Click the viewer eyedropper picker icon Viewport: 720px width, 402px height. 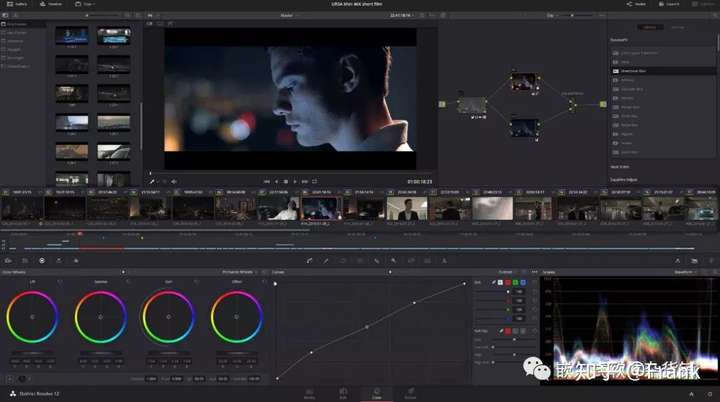coord(152,182)
